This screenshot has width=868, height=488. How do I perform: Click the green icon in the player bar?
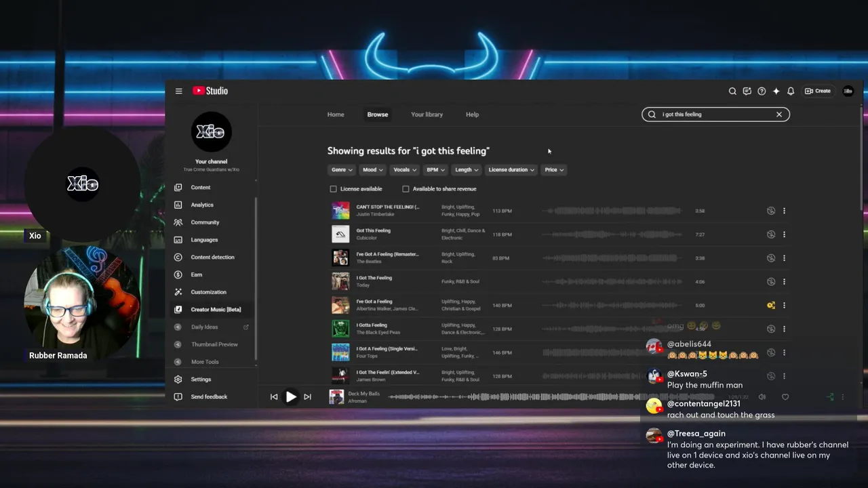point(830,397)
